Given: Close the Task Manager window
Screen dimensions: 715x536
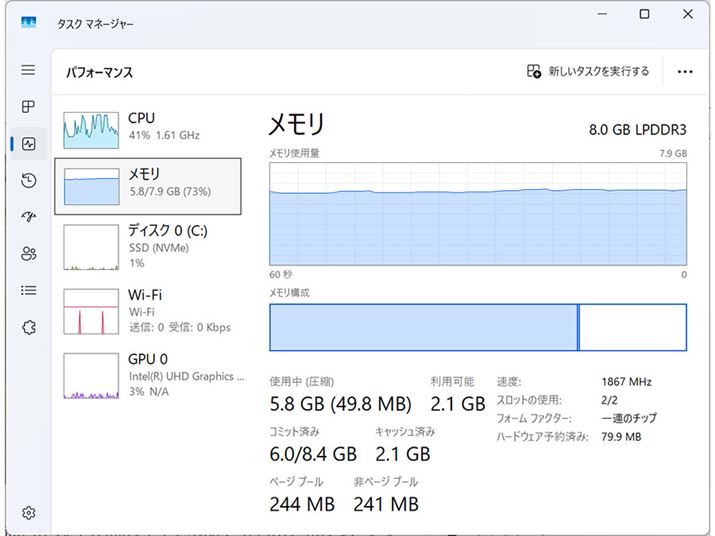Looking at the screenshot, I should coord(688,14).
